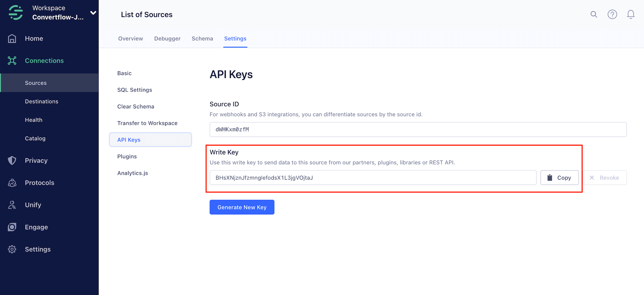The height and width of the screenshot is (295, 644).
Task: Open Connections menu label
Action: (44, 61)
